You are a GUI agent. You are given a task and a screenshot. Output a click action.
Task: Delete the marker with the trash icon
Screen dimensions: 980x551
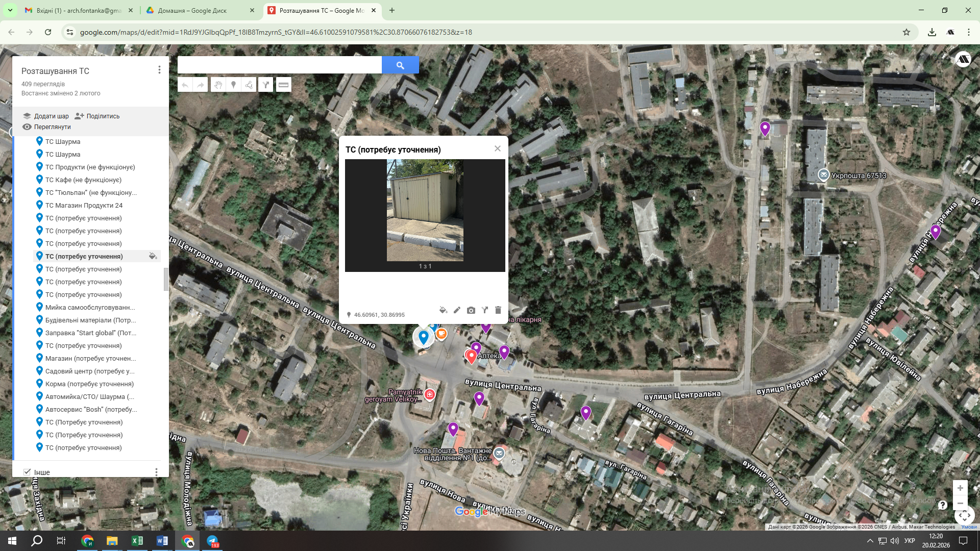(x=498, y=310)
